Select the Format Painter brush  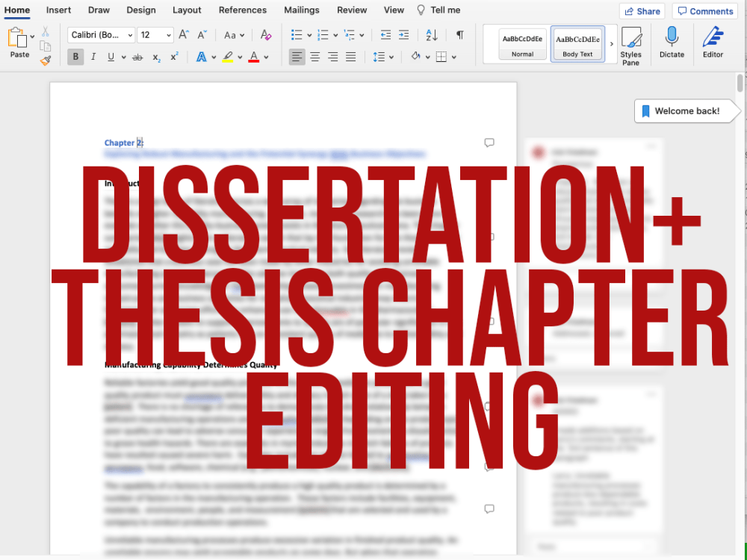coord(46,60)
